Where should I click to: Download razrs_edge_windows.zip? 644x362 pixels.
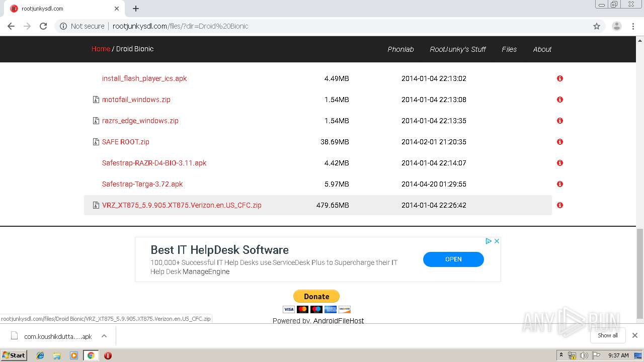(x=140, y=121)
